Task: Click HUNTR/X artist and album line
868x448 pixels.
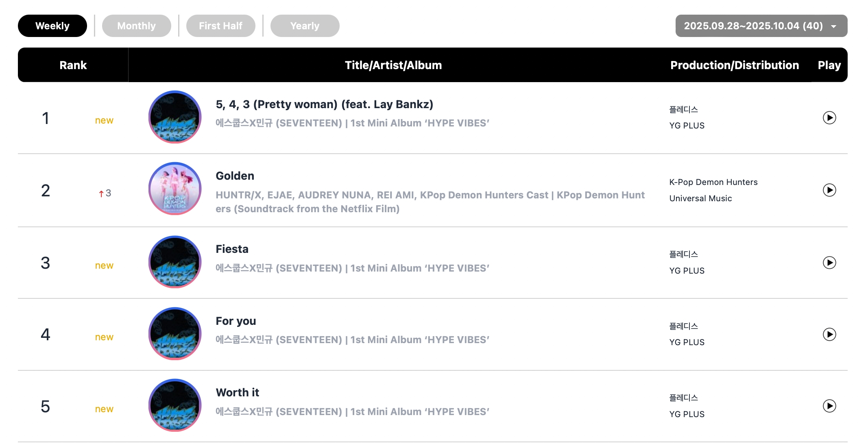Action: pyautogui.click(x=430, y=202)
